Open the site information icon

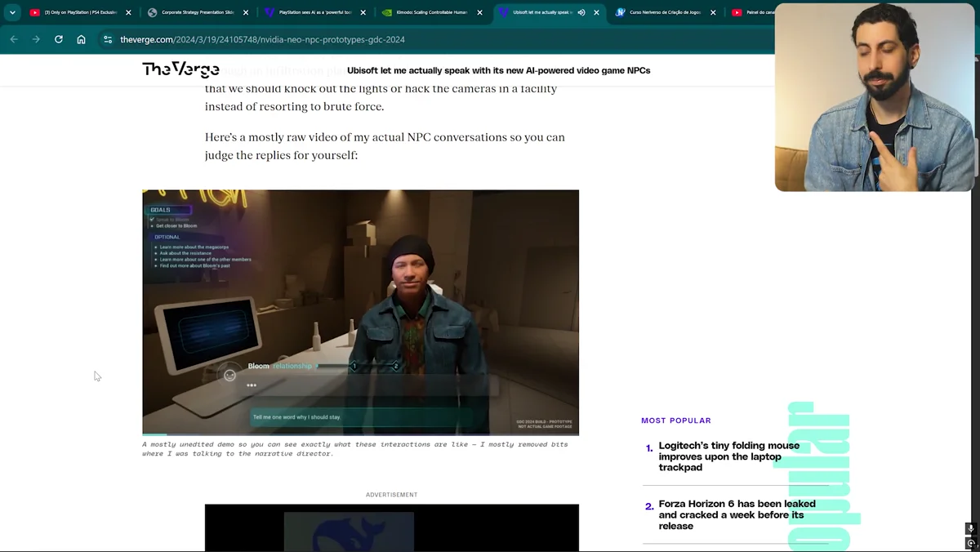(x=108, y=39)
